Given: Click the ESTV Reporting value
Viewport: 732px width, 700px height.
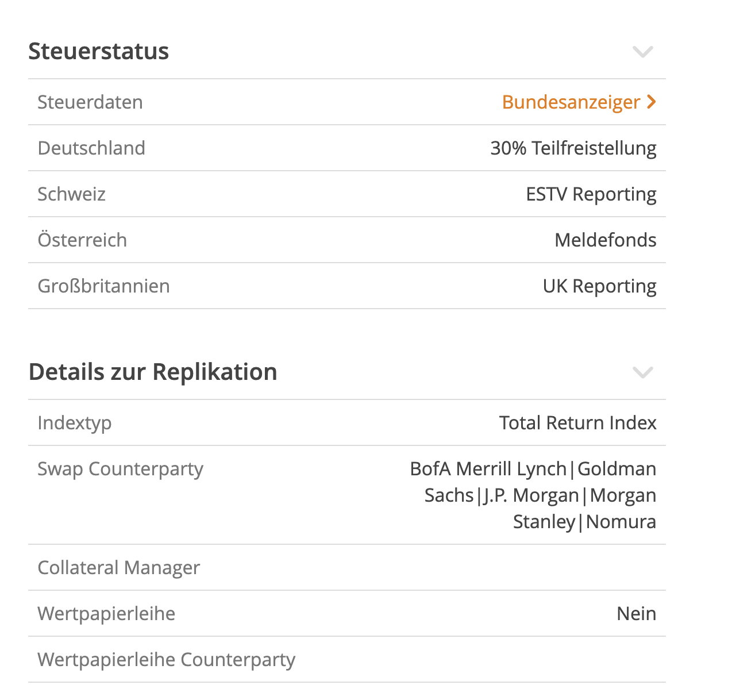Looking at the screenshot, I should (591, 194).
